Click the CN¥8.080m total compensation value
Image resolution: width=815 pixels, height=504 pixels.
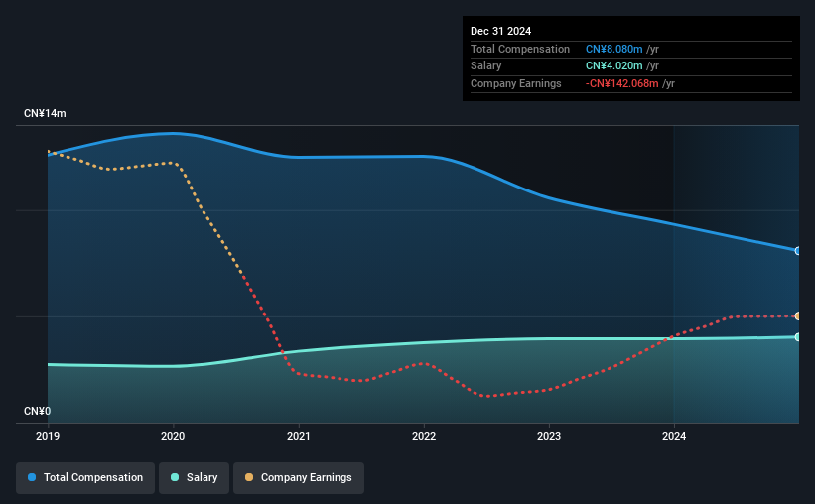(x=613, y=49)
